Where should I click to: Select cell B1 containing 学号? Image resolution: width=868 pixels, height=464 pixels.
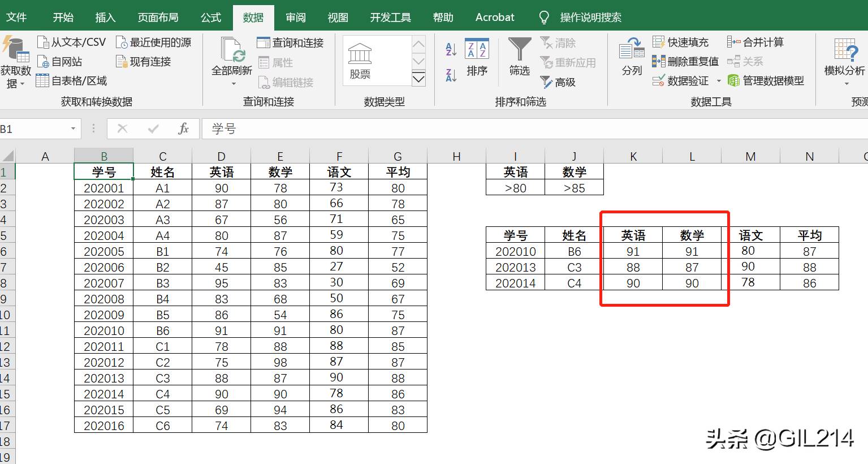103,172
